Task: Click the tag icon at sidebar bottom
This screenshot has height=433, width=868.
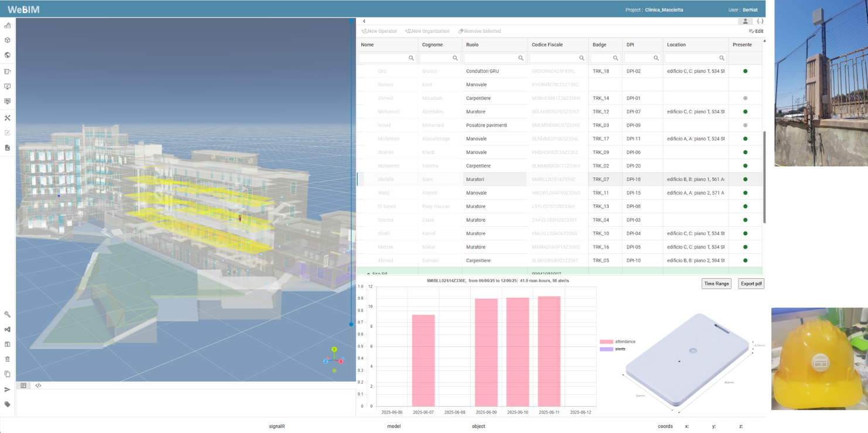Action: pyautogui.click(x=8, y=404)
